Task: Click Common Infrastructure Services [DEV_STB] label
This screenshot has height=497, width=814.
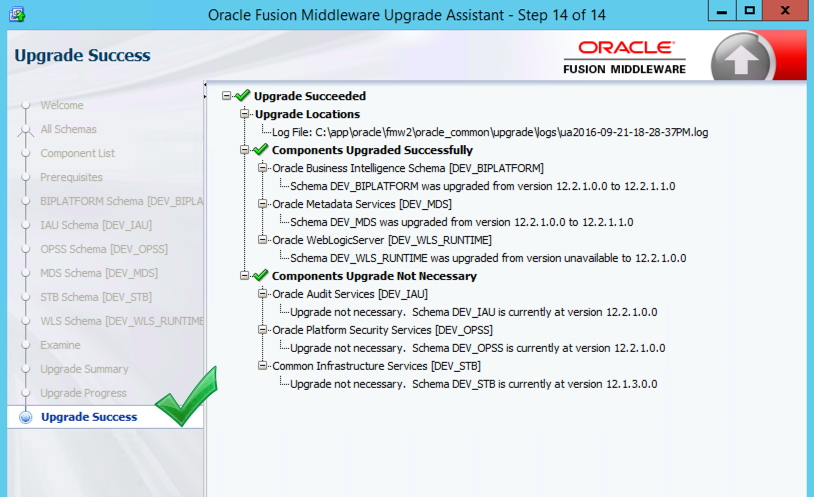Action: pos(376,366)
